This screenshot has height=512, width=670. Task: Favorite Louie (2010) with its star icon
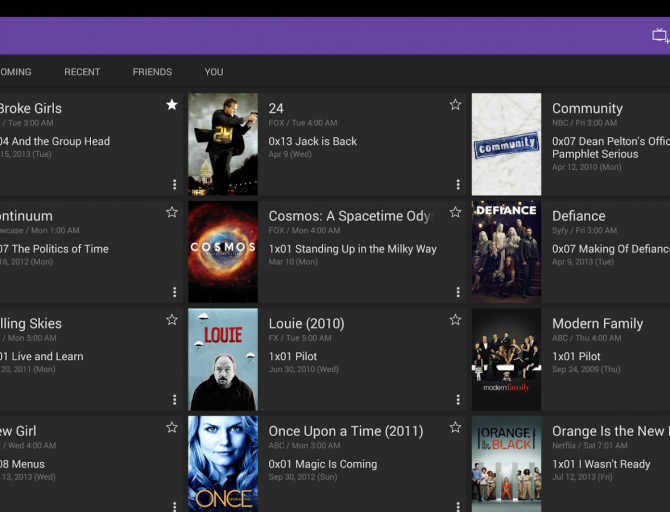(x=455, y=320)
